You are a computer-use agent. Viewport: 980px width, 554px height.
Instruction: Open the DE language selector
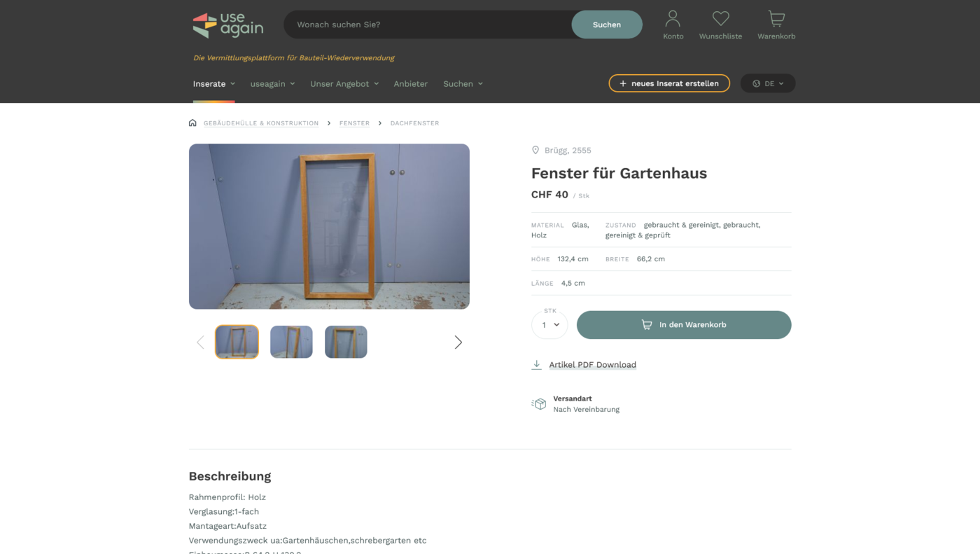point(768,83)
